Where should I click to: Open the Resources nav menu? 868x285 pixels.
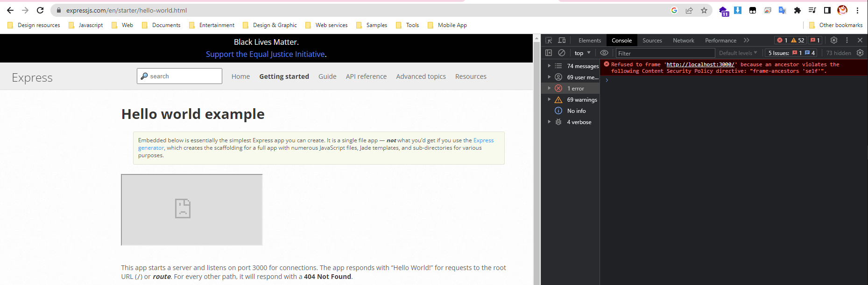471,76
